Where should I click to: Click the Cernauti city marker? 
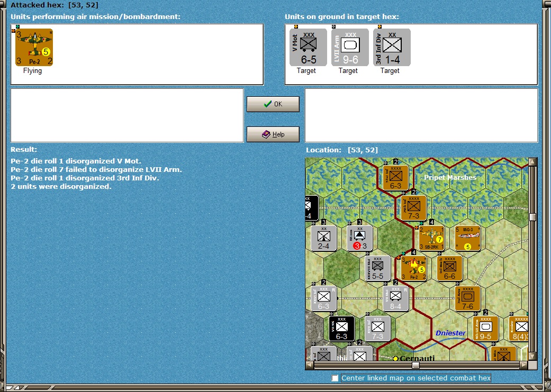coord(395,358)
